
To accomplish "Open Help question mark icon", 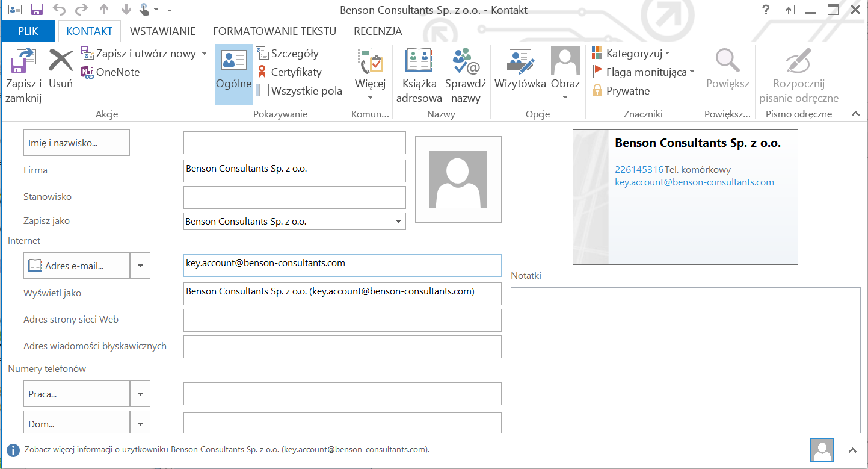I will point(766,10).
